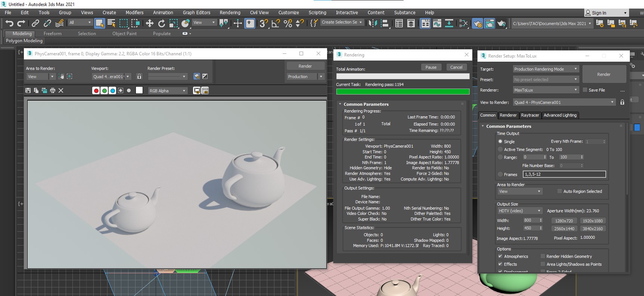This screenshot has height=296, width=644.
Task: Open the RGB Alpha channel dropdown
Action: [x=168, y=91]
